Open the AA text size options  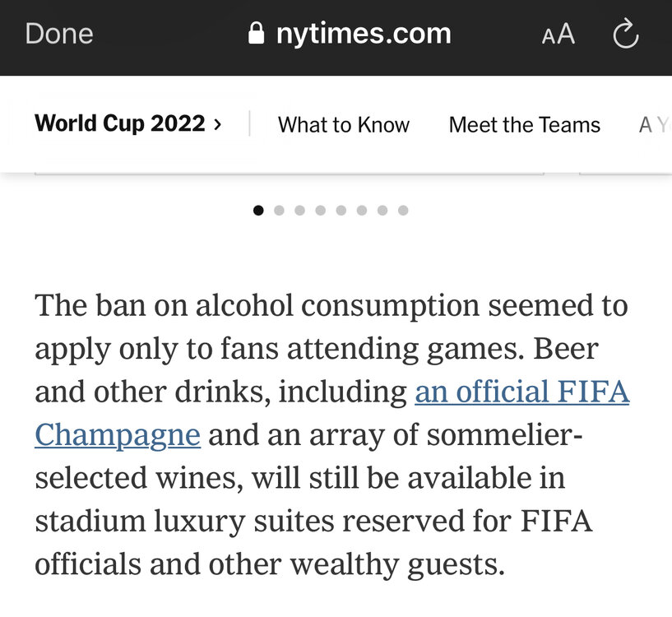[x=558, y=35]
